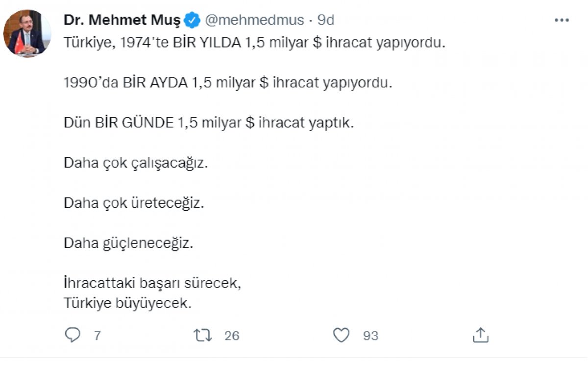The height and width of the screenshot is (365, 588).
Task: Open Dr. Mehmet Muş profile photo
Action: point(27,33)
